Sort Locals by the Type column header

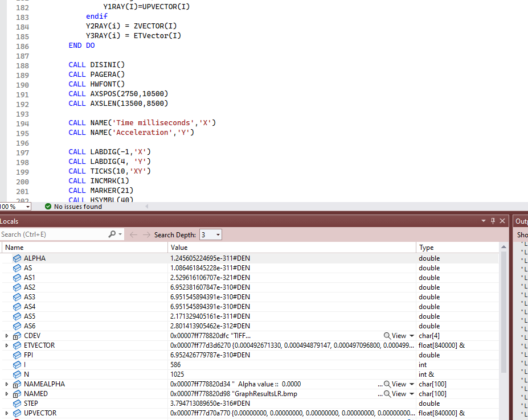point(457,248)
